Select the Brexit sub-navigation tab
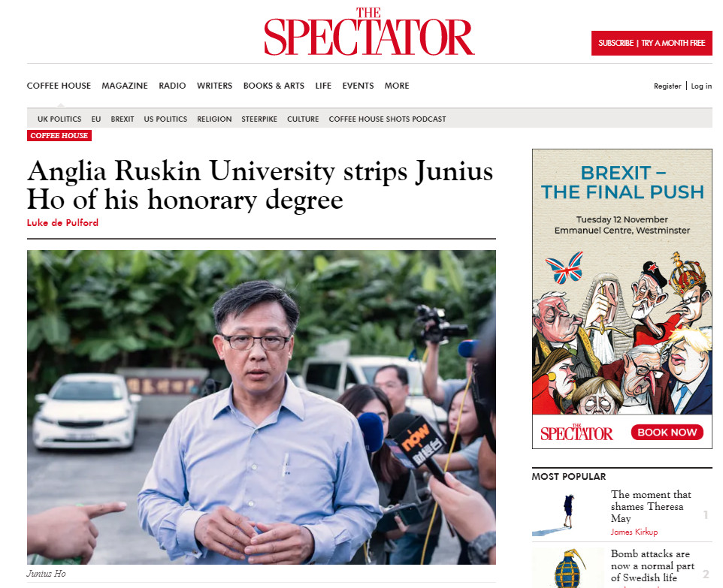723x588 pixels. tap(123, 119)
